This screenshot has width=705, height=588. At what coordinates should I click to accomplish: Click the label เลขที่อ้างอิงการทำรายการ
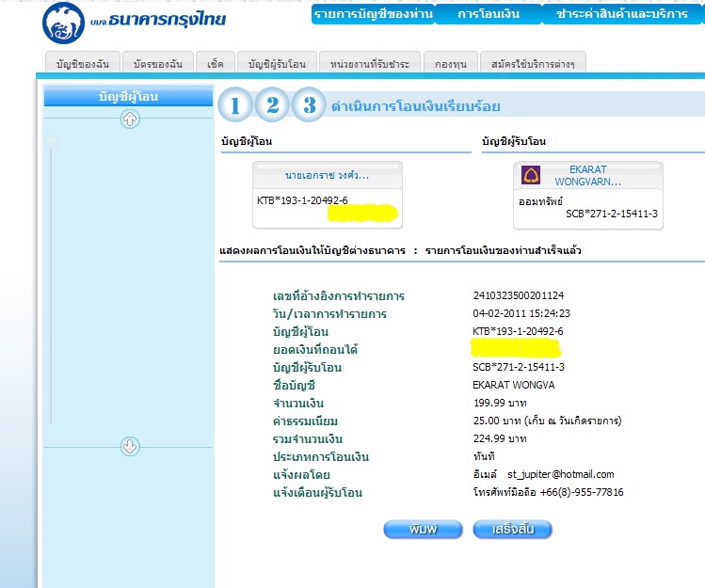[x=339, y=296]
